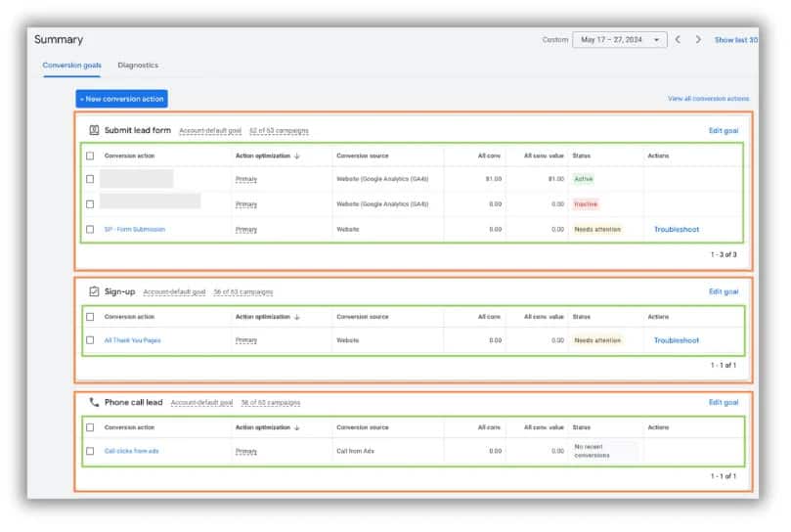The width and height of the screenshot is (791, 532).
Task: Tick checkbox for the Inactive conversion row
Action: (x=90, y=204)
